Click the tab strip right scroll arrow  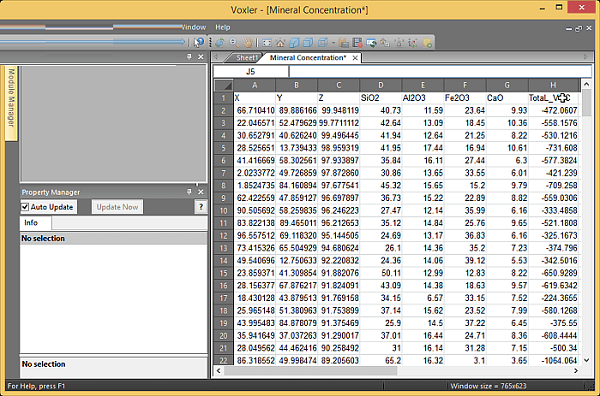click(x=585, y=57)
